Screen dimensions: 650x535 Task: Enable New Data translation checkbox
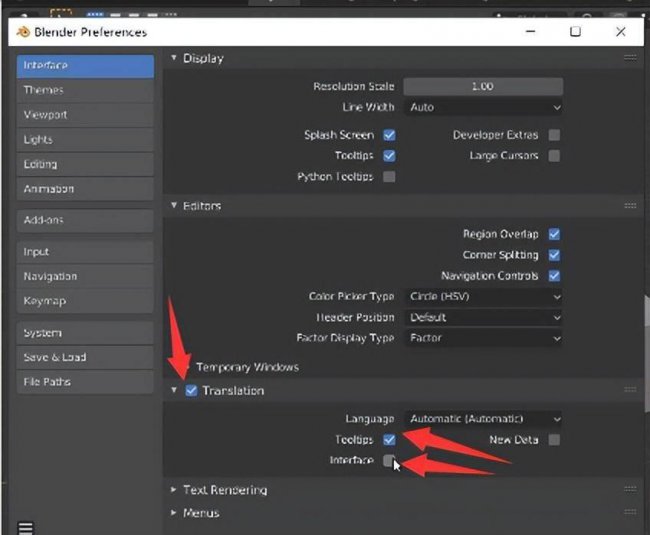[554, 440]
